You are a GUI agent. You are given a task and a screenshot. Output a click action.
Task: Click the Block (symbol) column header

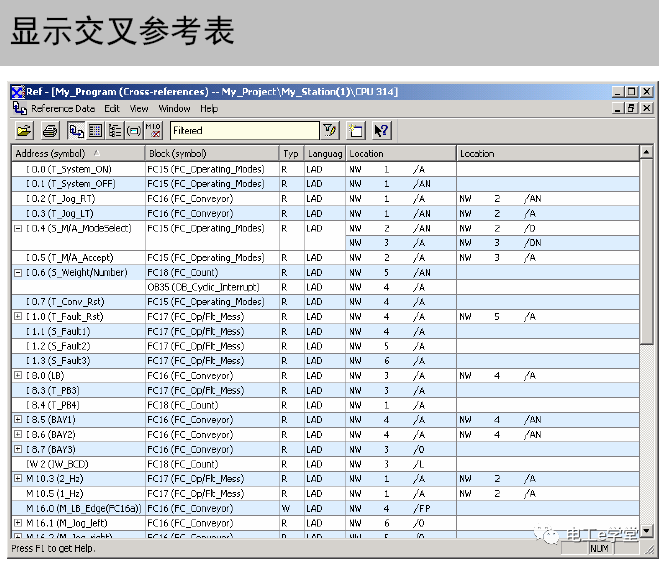pyautogui.click(x=212, y=154)
